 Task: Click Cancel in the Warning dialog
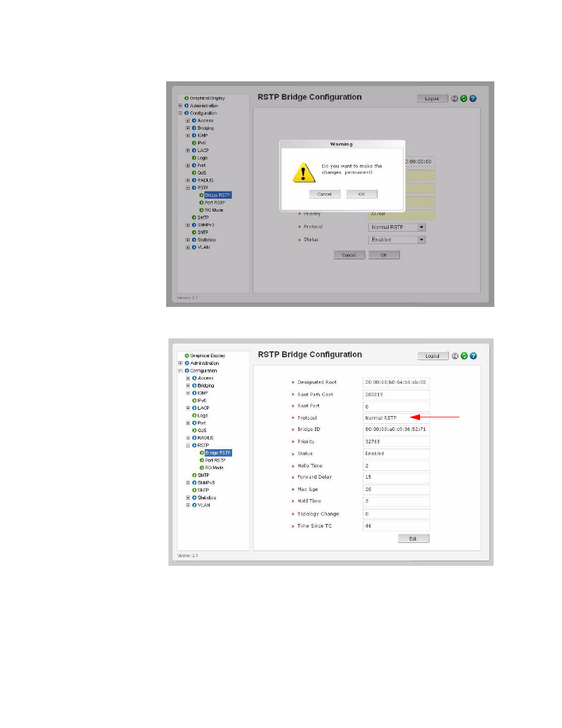pyautogui.click(x=325, y=194)
